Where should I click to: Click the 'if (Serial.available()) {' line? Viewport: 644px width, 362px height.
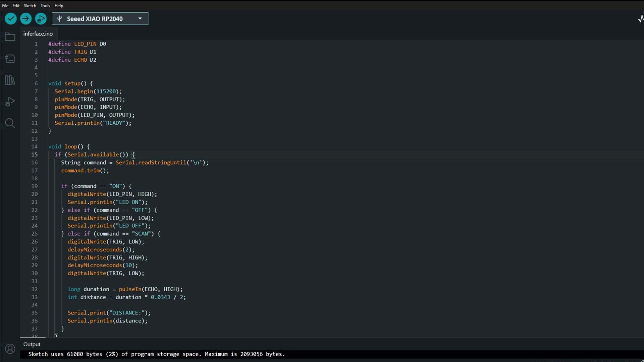[x=95, y=155]
